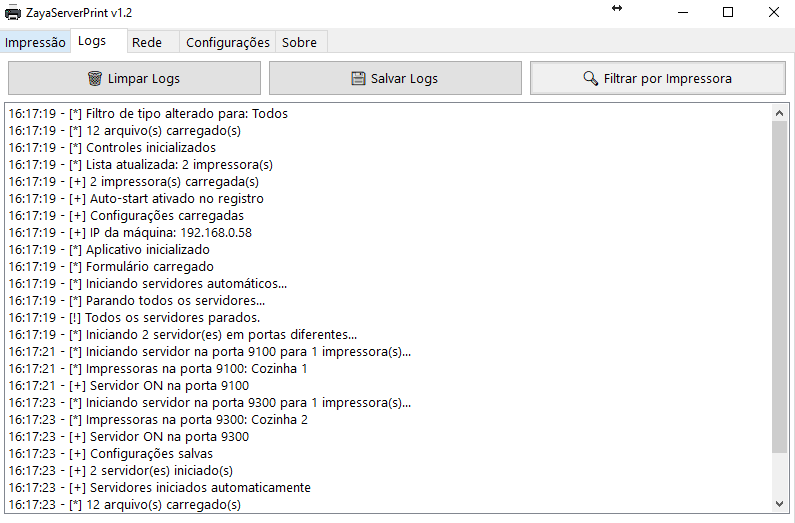The width and height of the screenshot is (795, 523).
Task: Go to the Sobre tab
Action: [x=301, y=42]
